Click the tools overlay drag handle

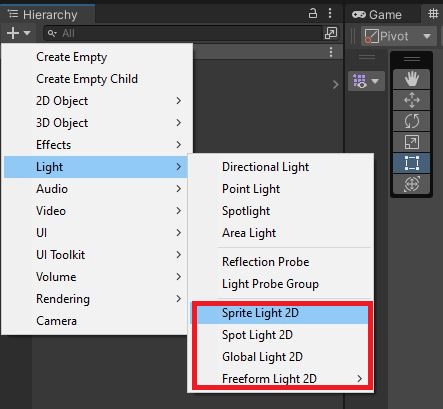tap(412, 59)
